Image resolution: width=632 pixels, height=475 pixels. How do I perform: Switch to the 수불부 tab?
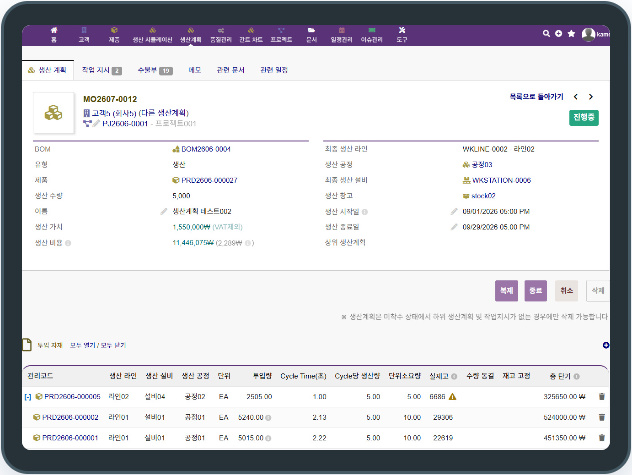[155, 70]
